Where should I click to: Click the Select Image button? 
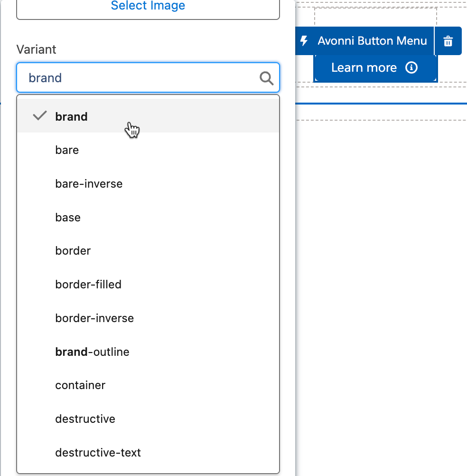[148, 7]
